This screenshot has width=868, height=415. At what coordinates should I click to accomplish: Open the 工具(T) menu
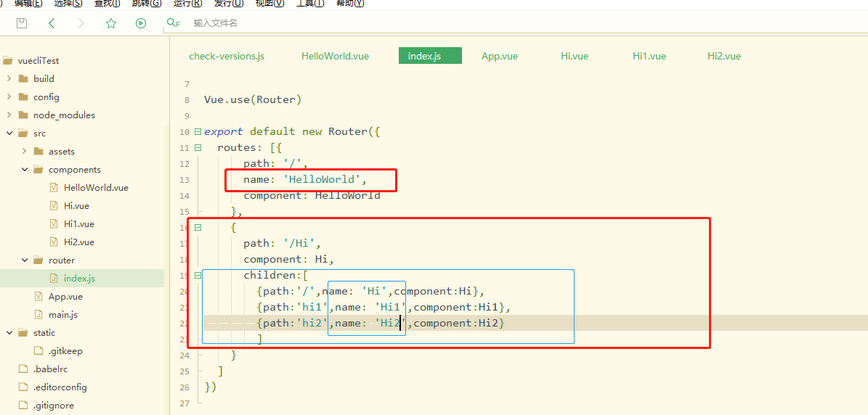point(311,4)
